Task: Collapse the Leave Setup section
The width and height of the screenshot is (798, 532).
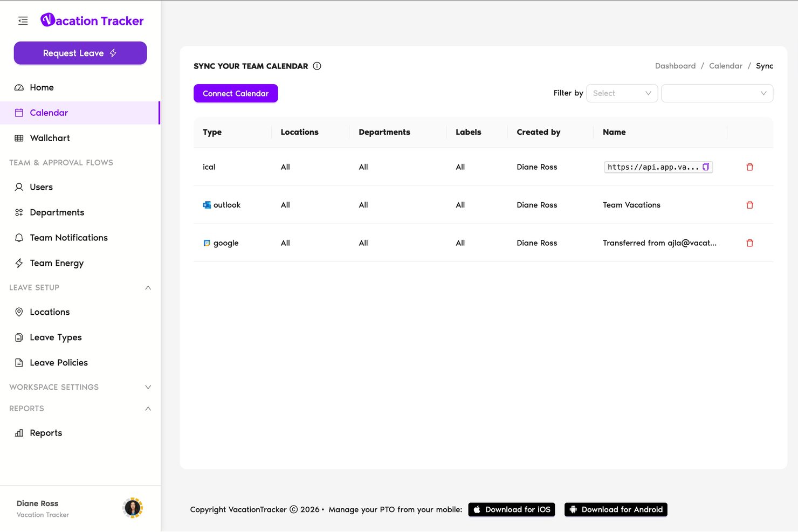Action: pos(148,288)
